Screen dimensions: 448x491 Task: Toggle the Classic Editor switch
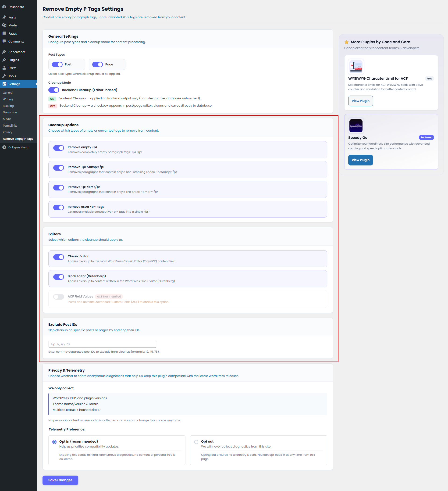(59, 257)
